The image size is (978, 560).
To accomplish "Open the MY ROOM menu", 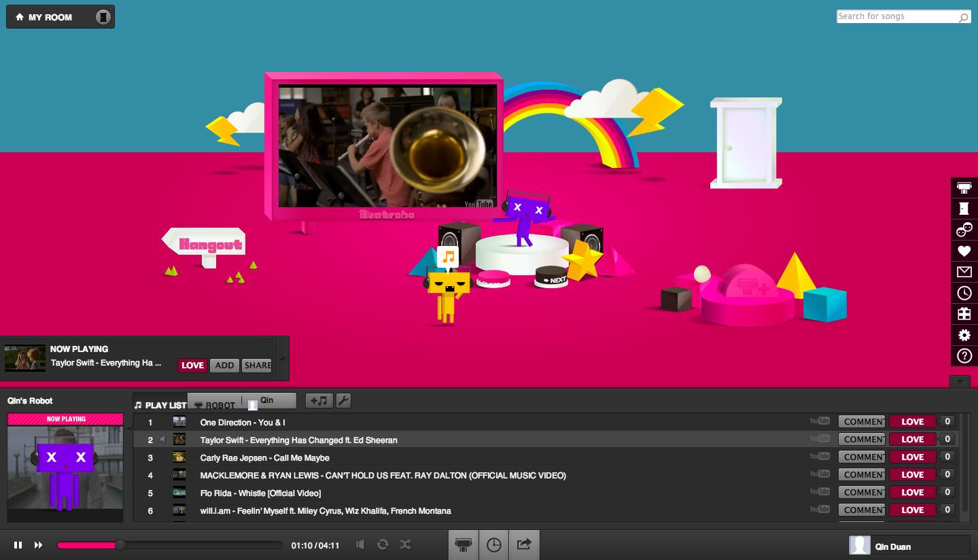I will tap(60, 17).
